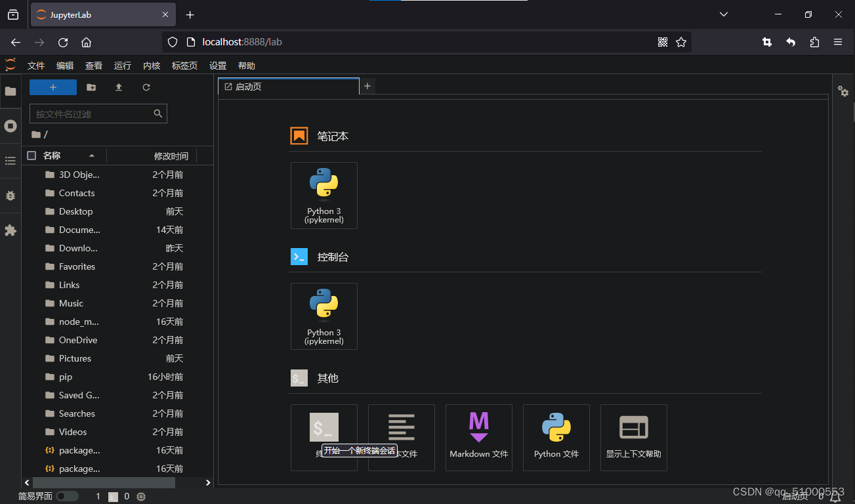Open the QR code icon in address bar
Image resolution: width=855 pixels, height=504 pixels.
tap(663, 42)
